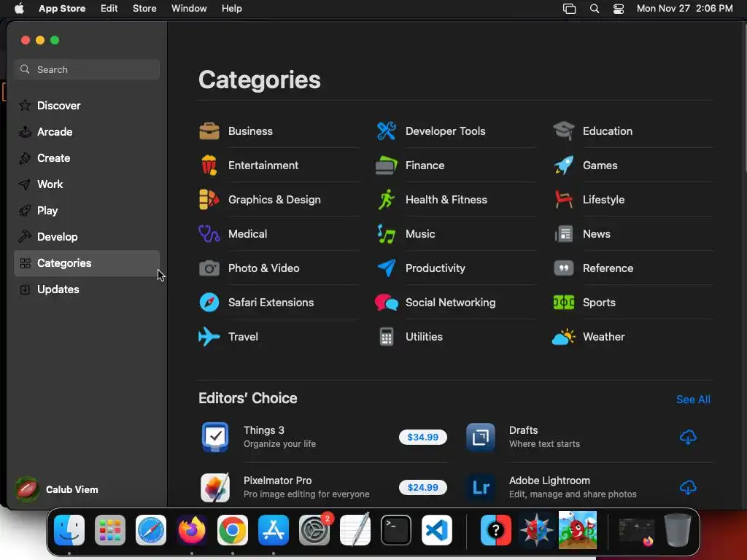This screenshot has height=560, width=747.
Task: Open Social Networking chat bubbles icon
Action: tap(387, 303)
